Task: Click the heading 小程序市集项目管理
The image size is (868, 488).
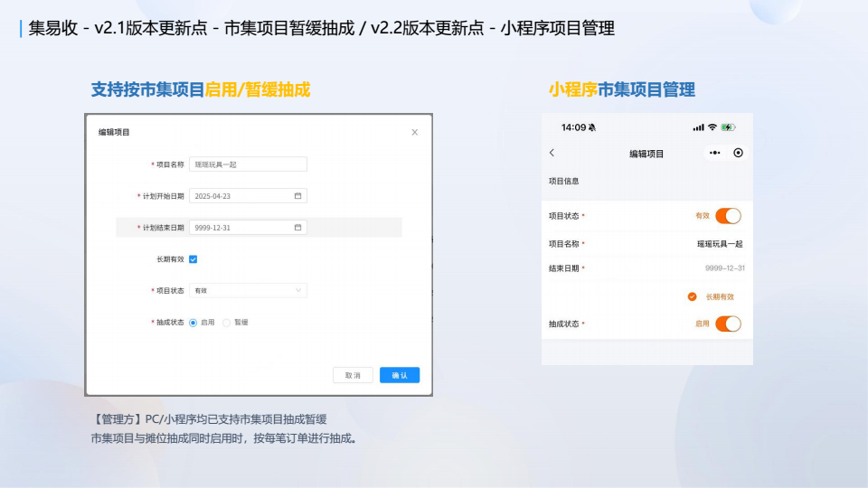Action: click(x=622, y=89)
